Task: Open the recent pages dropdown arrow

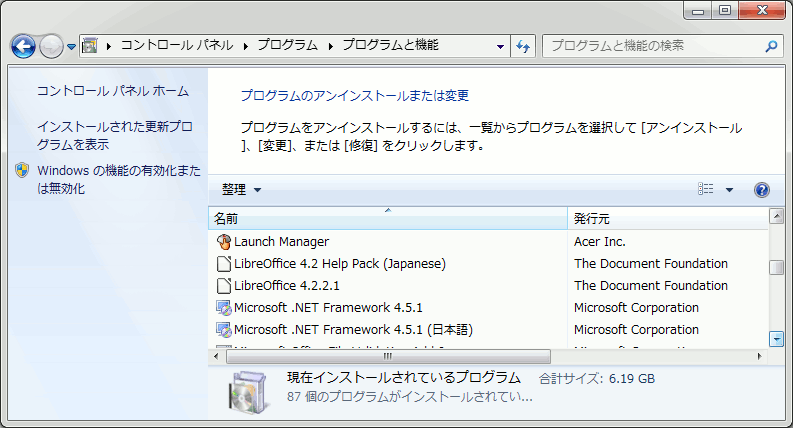Action: click(72, 46)
